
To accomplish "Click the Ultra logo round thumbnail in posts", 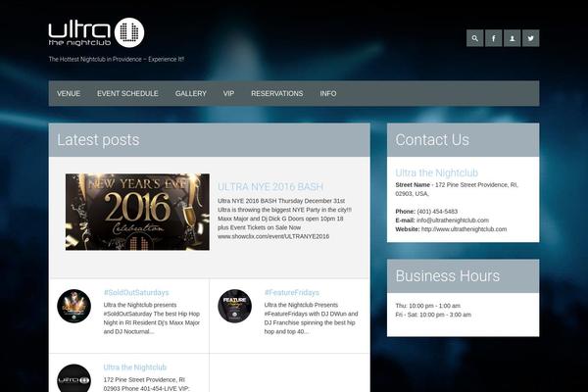I will pos(73,378).
